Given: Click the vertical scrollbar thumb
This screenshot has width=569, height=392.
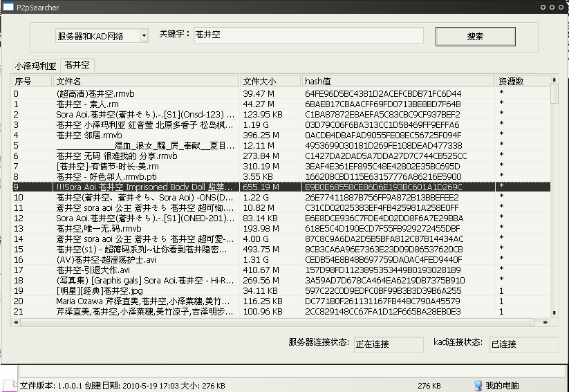Looking at the screenshot, I should pyautogui.click(x=554, y=93).
